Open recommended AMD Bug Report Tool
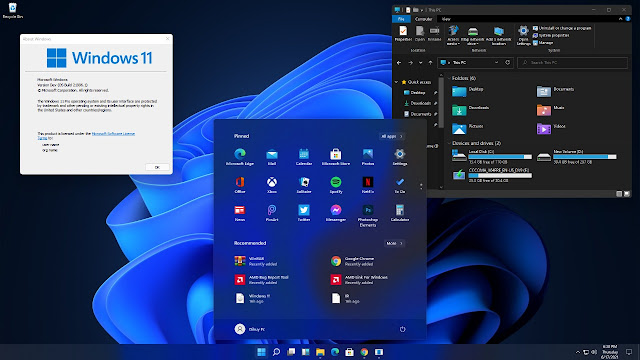The image size is (640, 360). tap(261, 280)
